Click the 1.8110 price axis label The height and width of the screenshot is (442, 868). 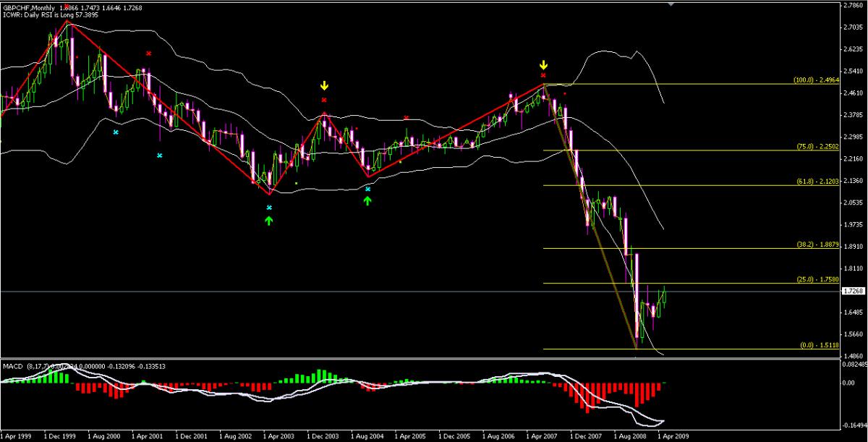854,268
